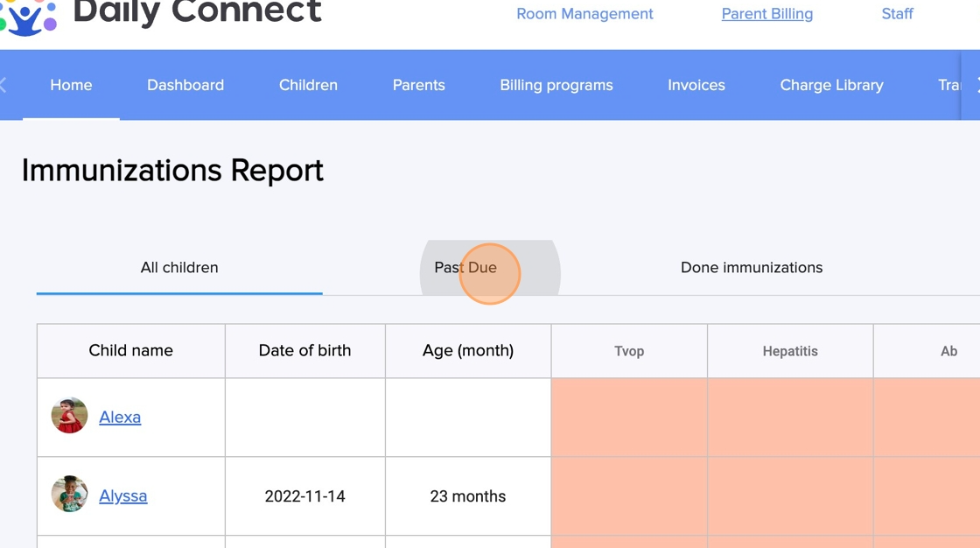
Task: Open Alyssa's child profile link
Action: pos(123,496)
